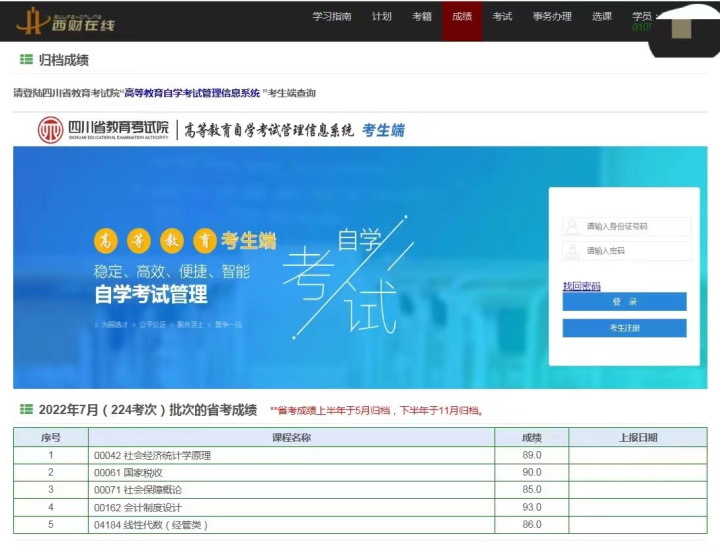Click the 找回密码 link

pos(582,286)
